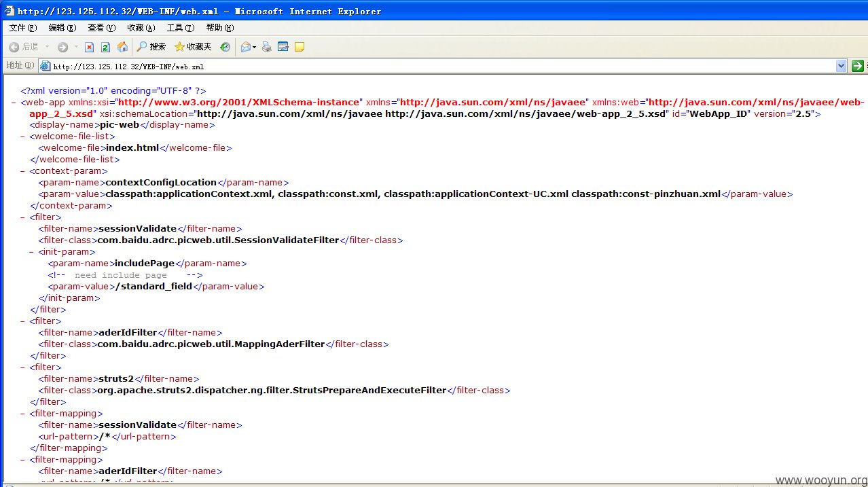Click the MappingAderFilter filter-class text
Screen dimensions: 868x487
[x=211, y=344]
